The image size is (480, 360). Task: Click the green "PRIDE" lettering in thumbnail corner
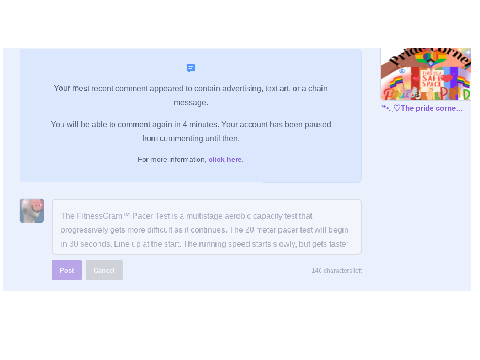[x=455, y=94]
